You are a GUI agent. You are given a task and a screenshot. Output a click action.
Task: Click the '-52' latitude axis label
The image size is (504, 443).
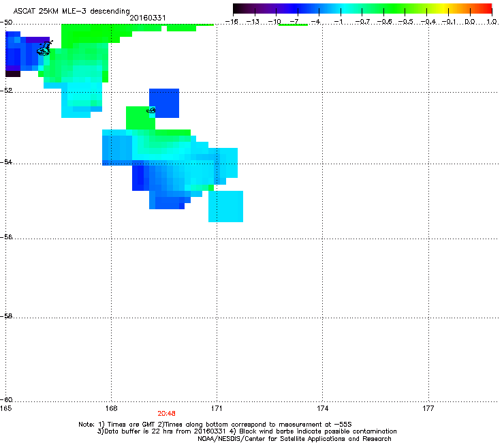tap(6, 91)
